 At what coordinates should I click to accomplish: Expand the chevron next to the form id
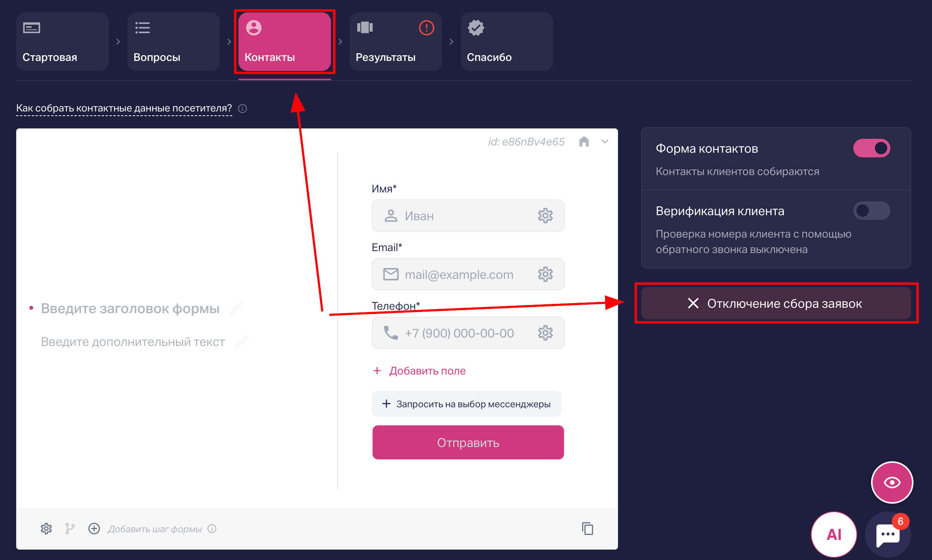click(x=605, y=142)
